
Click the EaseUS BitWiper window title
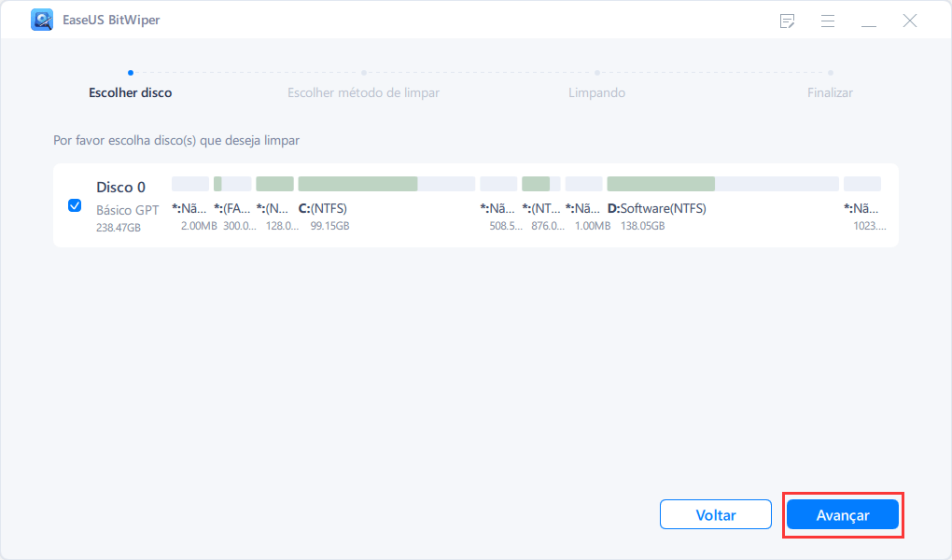pyautogui.click(x=111, y=20)
